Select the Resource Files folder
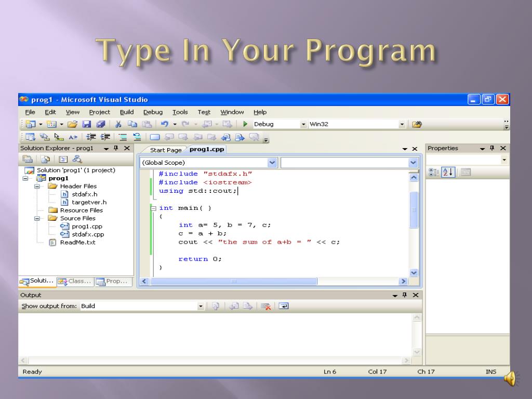 81,210
